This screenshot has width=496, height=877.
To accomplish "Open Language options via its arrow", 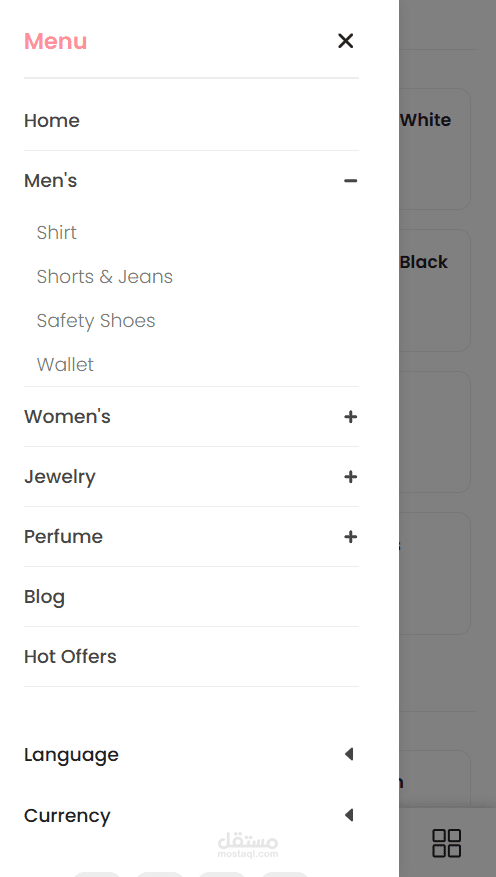I will pos(349,754).
